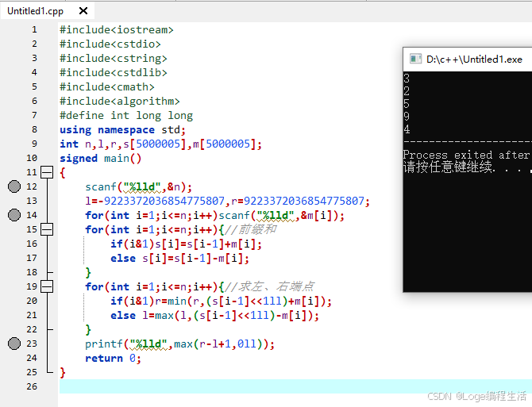Click the #include<cstdlib> line
This screenshot has height=407, width=532.
[x=114, y=72]
